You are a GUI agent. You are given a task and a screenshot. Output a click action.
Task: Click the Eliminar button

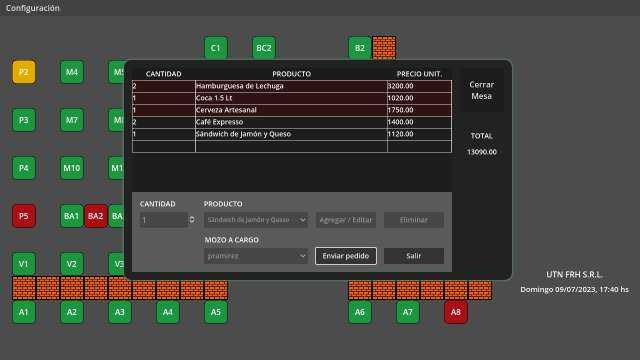[413, 220]
